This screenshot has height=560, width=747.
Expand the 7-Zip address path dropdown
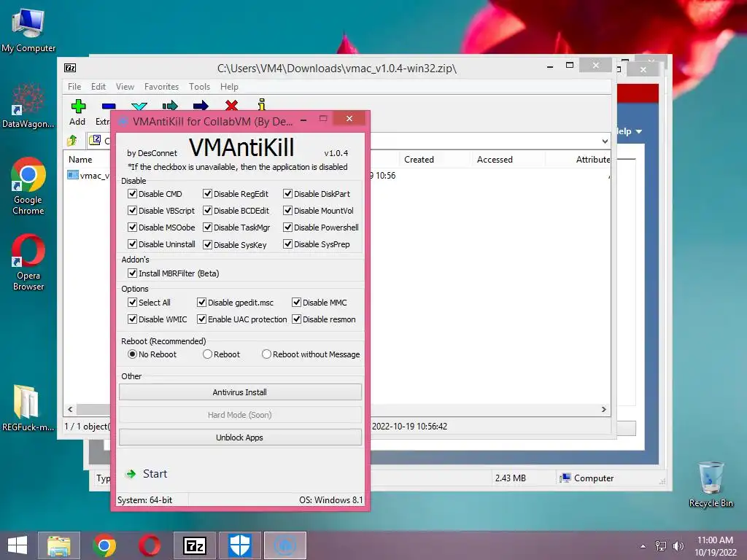pos(605,141)
